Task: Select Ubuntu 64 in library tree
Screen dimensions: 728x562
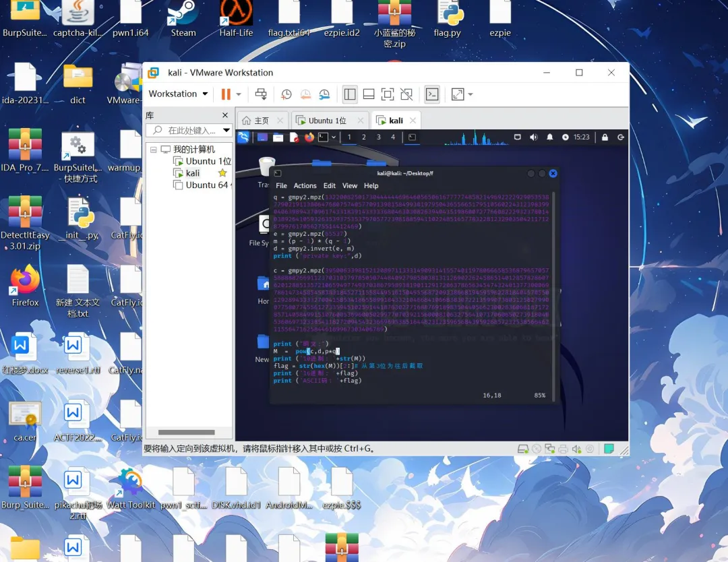Action: [202, 185]
